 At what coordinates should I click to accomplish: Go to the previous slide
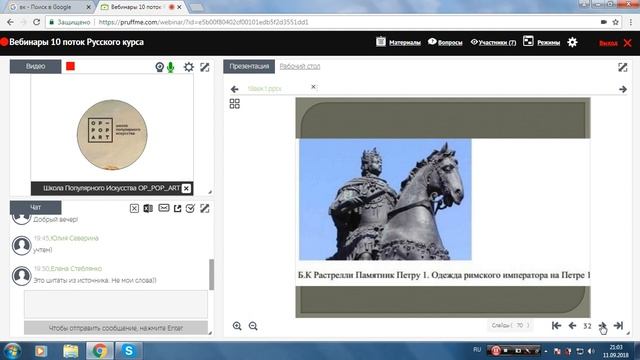pos(572,325)
